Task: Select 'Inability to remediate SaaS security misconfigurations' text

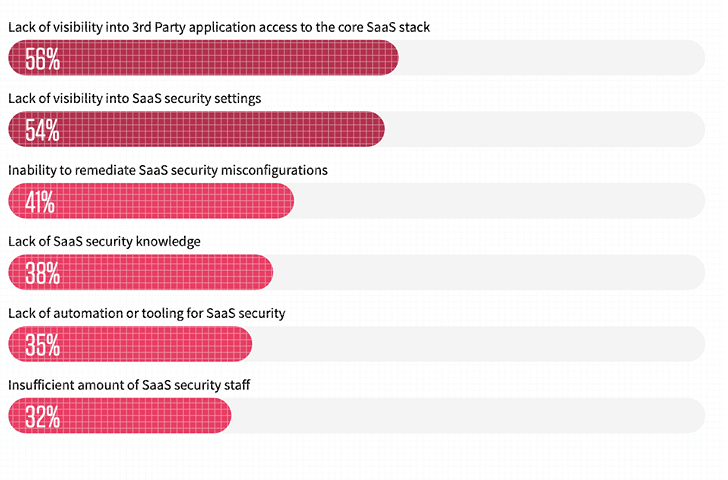Action: click(168, 170)
